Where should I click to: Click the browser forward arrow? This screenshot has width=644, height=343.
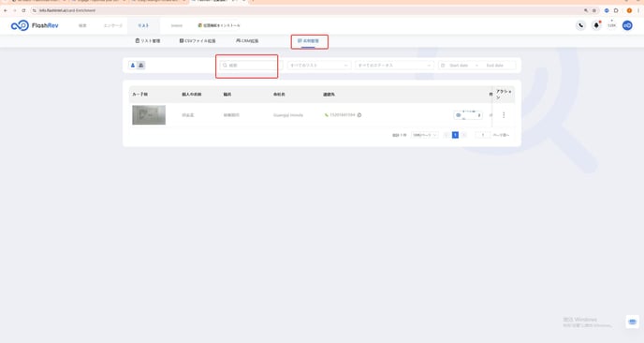tap(14, 10)
